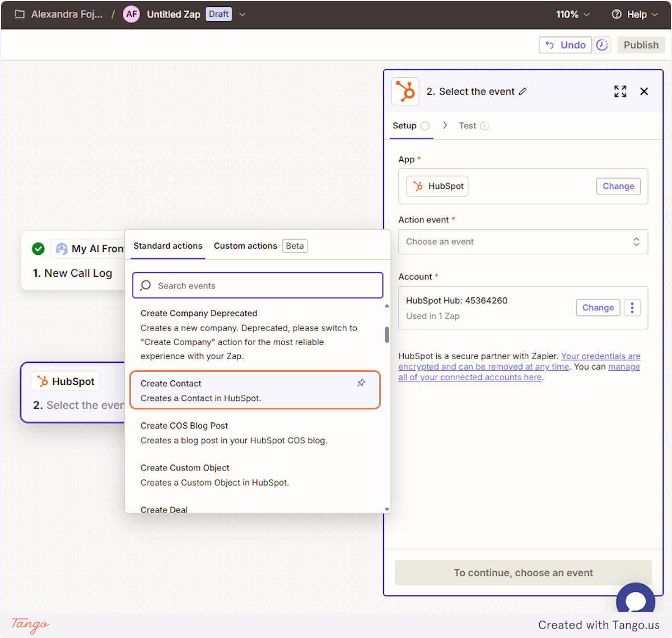The height and width of the screenshot is (638, 672).
Task: Switch to Standard actions tab
Action: click(168, 246)
